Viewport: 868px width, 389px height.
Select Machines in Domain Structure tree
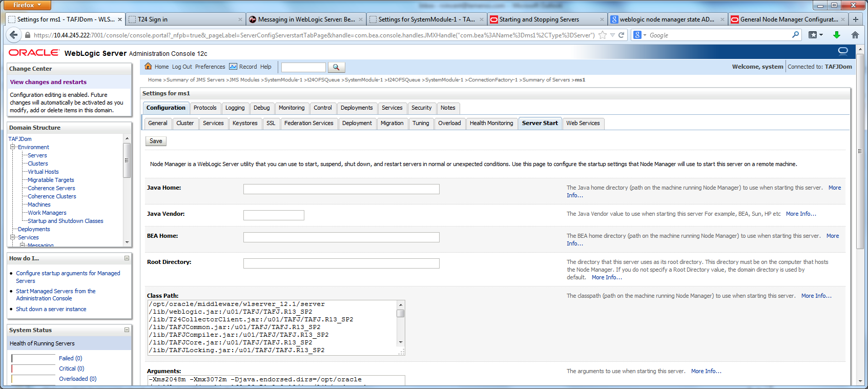tap(39, 204)
